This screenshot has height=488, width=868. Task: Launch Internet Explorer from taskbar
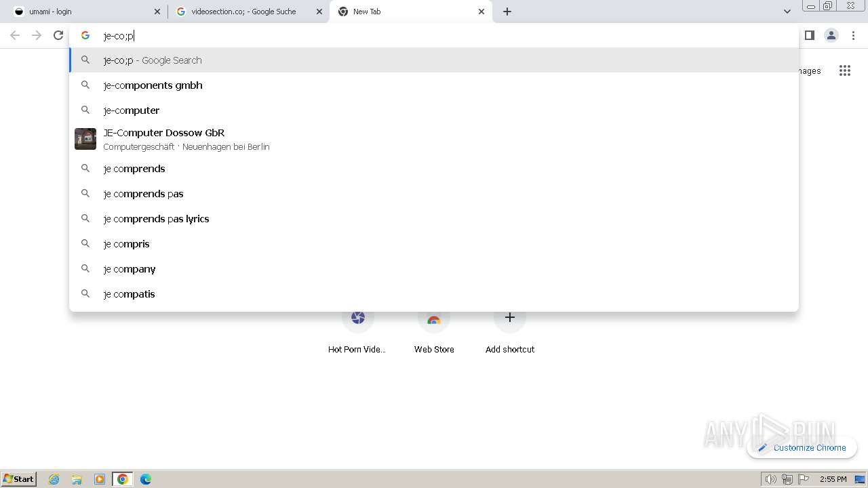(54, 479)
